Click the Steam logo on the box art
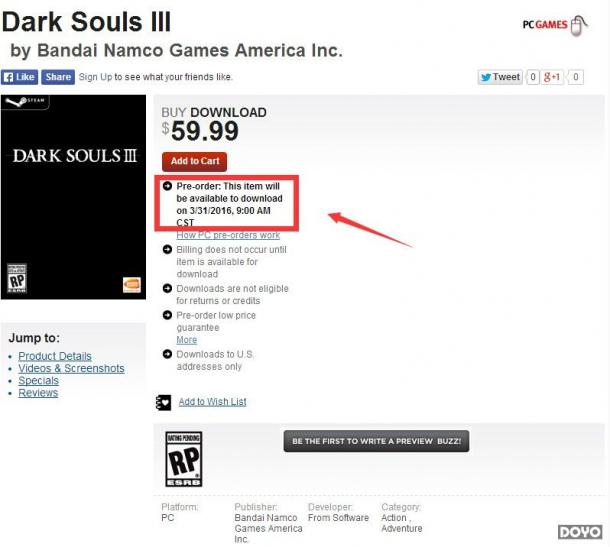 [25, 102]
